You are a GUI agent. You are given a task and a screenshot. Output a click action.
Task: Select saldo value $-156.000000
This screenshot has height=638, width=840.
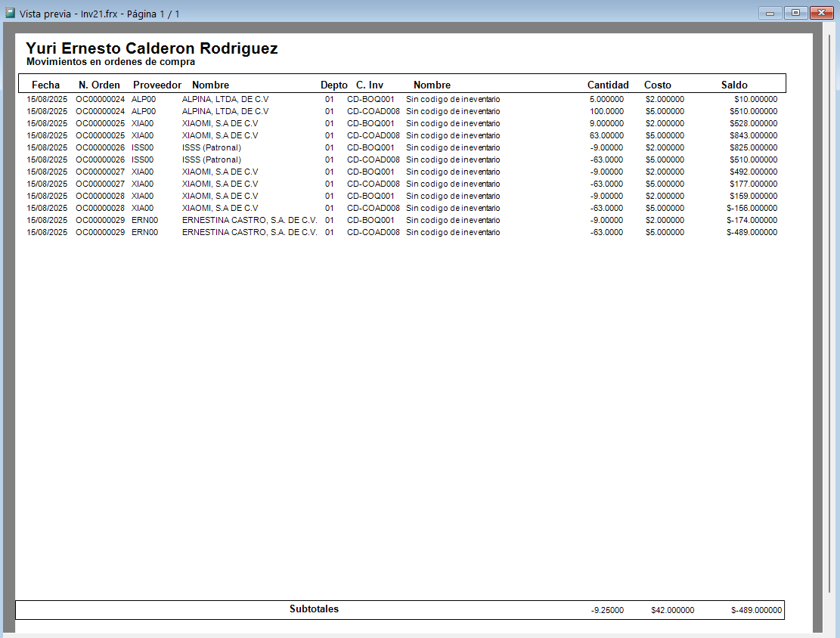pyautogui.click(x=752, y=208)
